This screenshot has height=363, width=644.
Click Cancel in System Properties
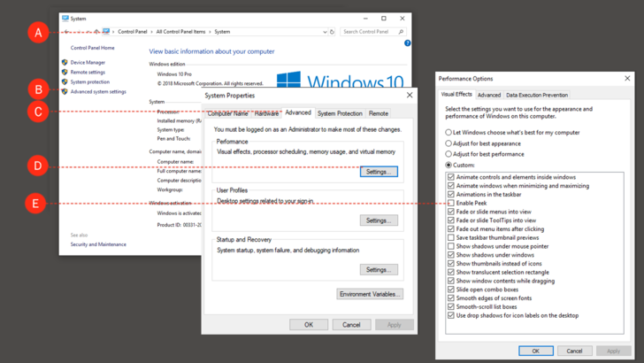351,325
